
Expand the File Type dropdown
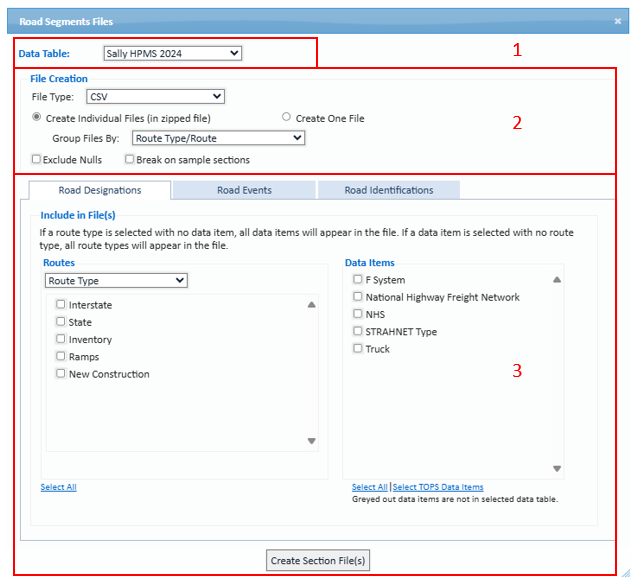coord(154,97)
